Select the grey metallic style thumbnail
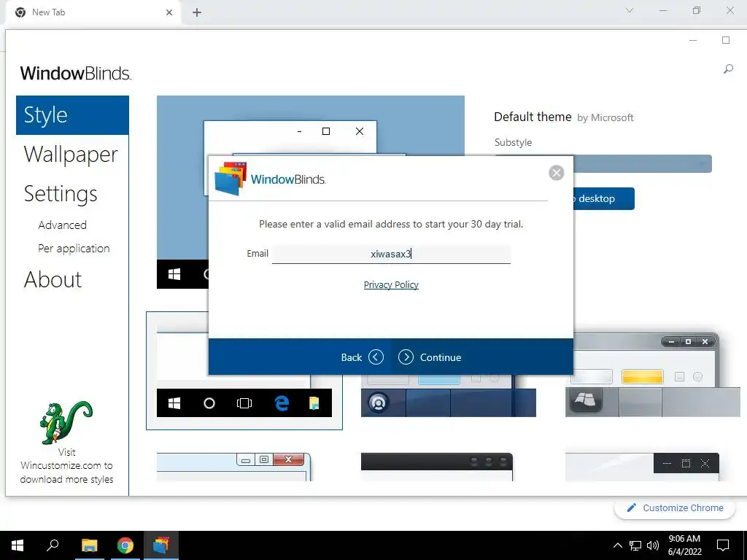The width and height of the screenshot is (747, 560). (x=653, y=376)
